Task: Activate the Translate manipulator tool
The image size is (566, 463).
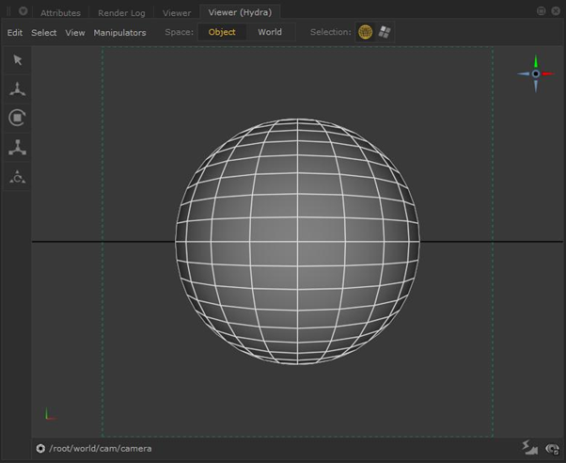Action: [x=17, y=89]
